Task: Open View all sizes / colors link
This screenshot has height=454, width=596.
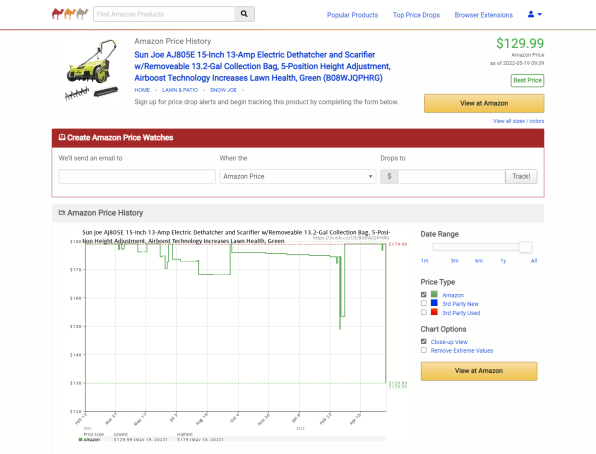Action: tap(518, 121)
